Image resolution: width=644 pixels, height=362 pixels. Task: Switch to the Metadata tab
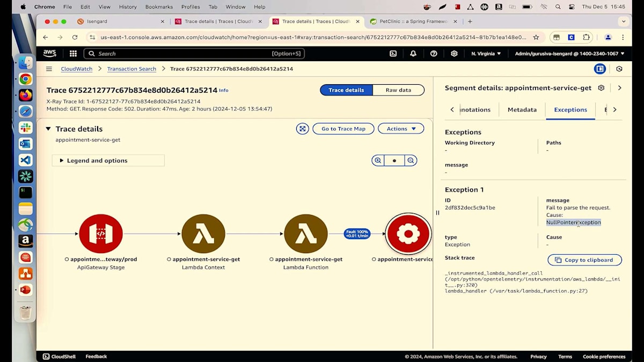click(x=522, y=109)
